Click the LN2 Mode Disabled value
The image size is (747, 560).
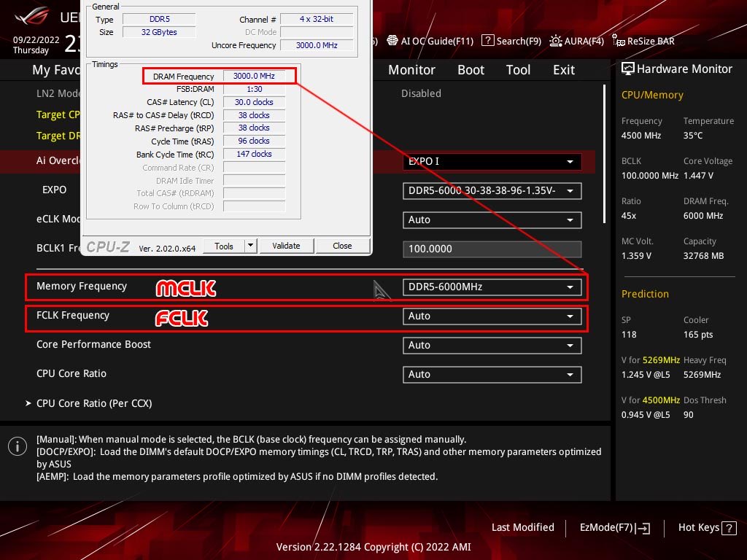pos(421,93)
